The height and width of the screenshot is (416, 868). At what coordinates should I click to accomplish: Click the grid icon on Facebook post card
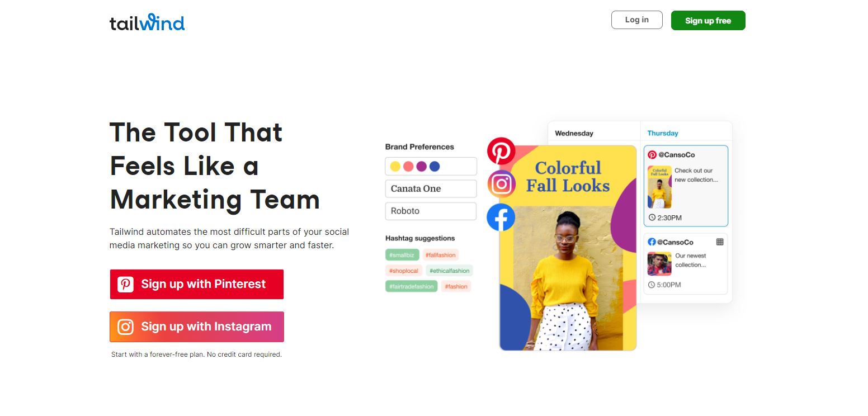pyautogui.click(x=720, y=242)
